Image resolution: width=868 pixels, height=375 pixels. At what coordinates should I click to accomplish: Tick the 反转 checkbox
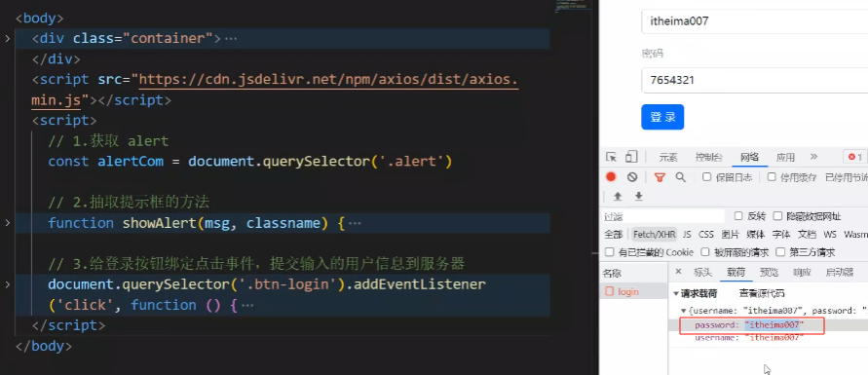pos(738,215)
